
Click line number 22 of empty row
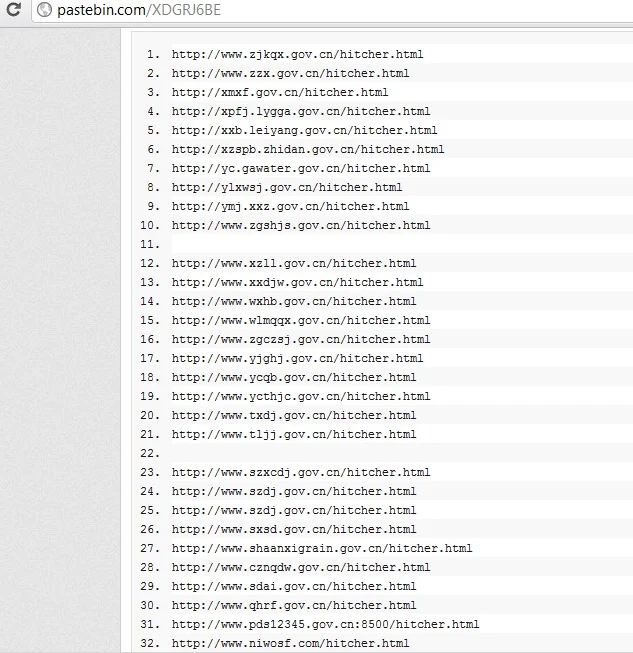[150, 454]
